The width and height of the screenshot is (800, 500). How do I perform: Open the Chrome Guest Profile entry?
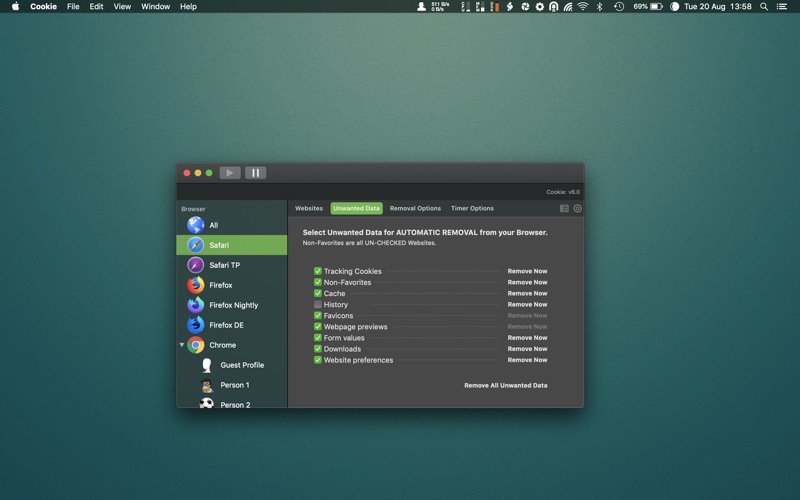click(x=241, y=365)
